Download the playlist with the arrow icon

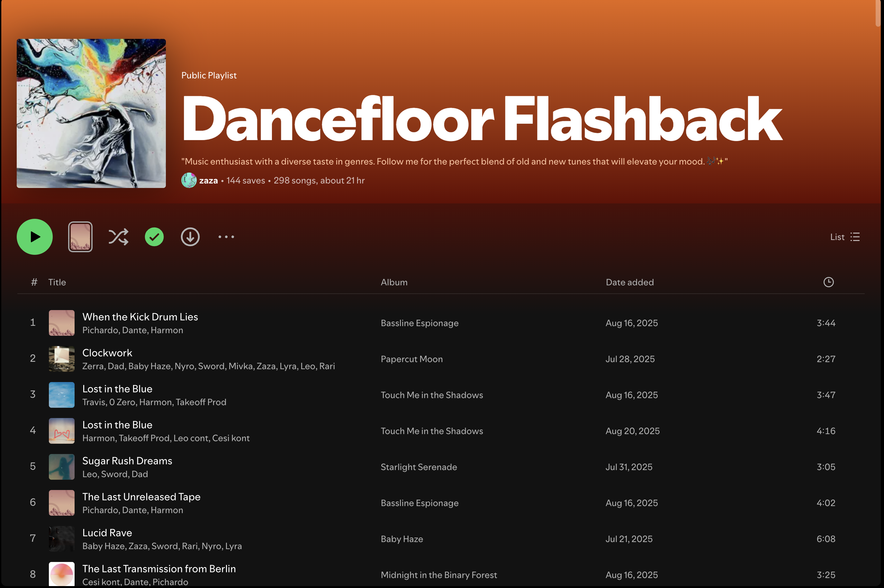pos(190,237)
